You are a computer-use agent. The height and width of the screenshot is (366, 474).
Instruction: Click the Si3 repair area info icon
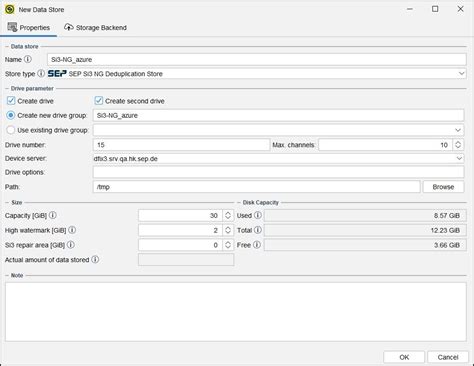tap(71, 245)
